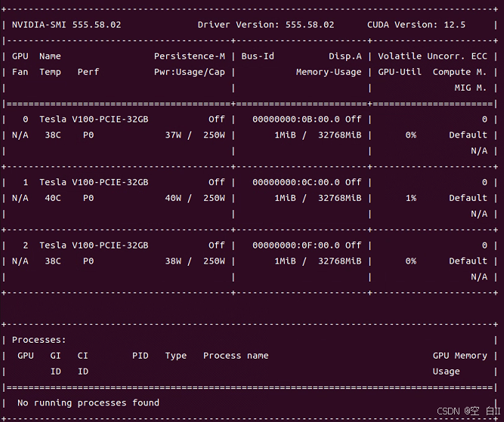The height and width of the screenshot is (422, 504).
Task: Click the Type column header
Action: [x=176, y=356]
